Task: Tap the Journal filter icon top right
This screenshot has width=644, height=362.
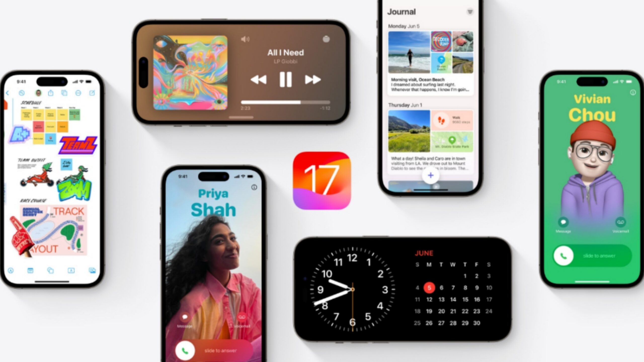Action: click(x=470, y=12)
